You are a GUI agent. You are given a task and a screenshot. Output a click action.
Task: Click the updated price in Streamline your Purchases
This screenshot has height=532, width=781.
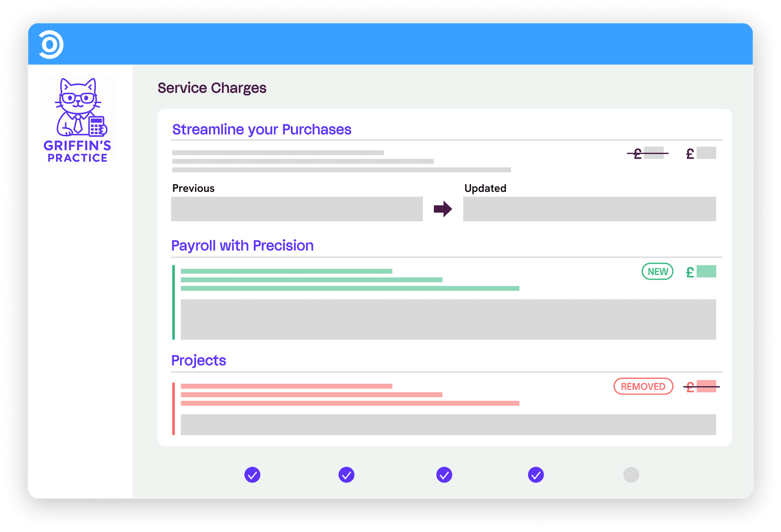(x=701, y=153)
